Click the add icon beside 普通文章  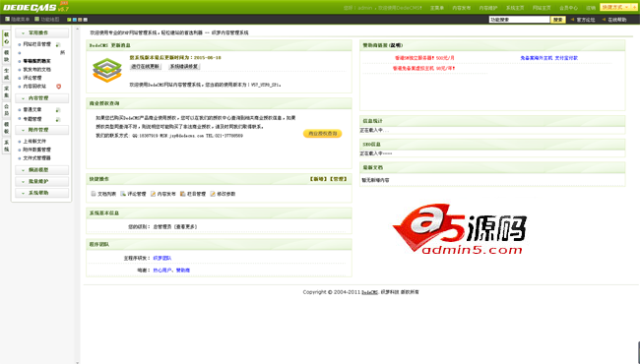[58, 109]
